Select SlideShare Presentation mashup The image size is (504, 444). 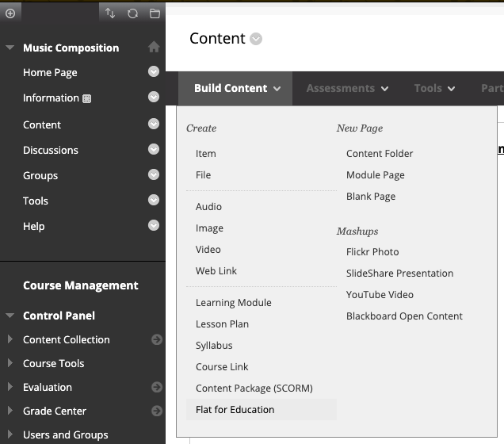399,274
